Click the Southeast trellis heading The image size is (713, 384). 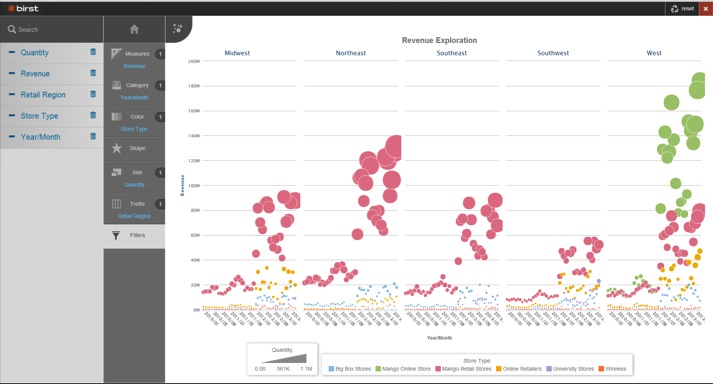tap(452, 53)
